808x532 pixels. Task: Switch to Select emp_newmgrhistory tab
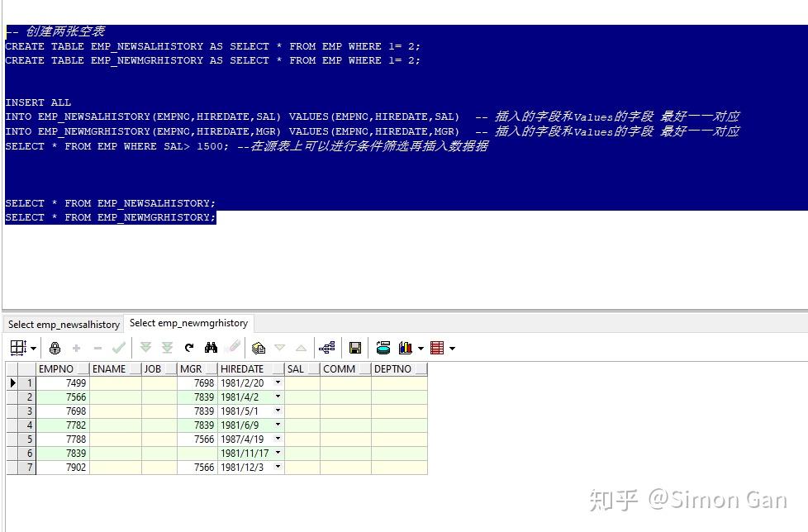[188, 323]
